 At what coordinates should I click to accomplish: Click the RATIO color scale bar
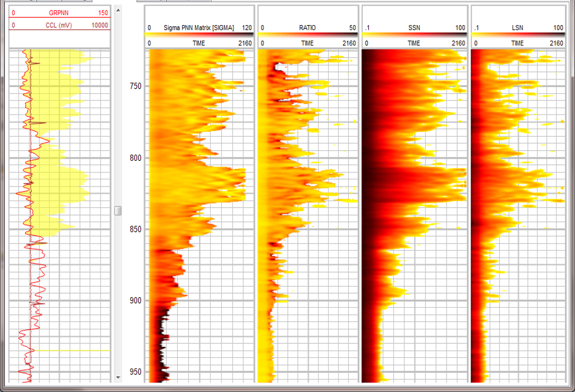[x=308, y=35]
